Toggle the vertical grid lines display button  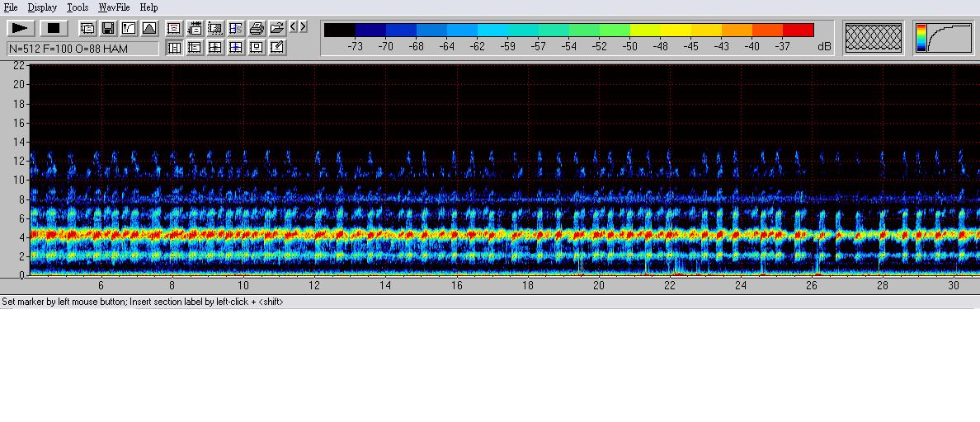click(x=174, y=48)
